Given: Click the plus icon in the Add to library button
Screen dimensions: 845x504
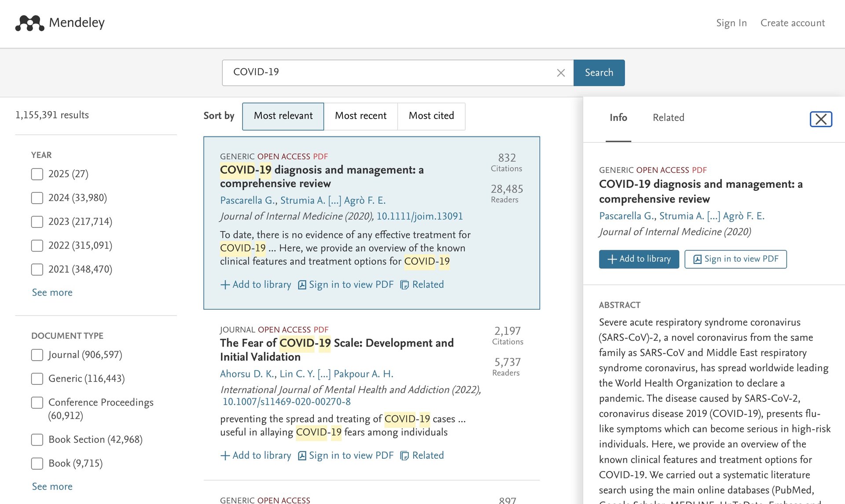Looking at the screenshot, I should (x=612, y=259).
